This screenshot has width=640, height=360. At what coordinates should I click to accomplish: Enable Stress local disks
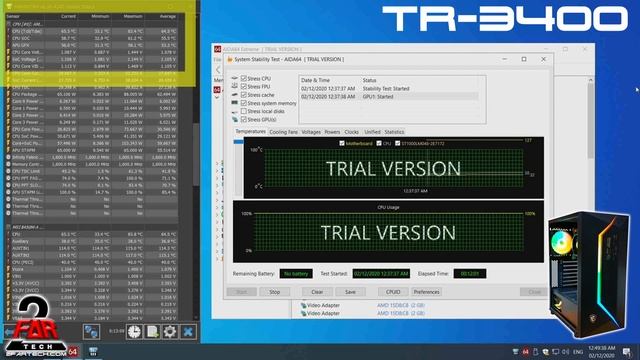click(x=244, y=111)
